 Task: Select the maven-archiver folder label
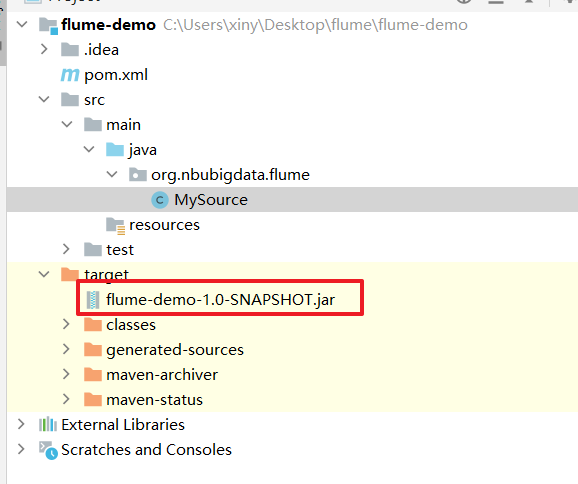pyautogui.click(x=162, y=375)
